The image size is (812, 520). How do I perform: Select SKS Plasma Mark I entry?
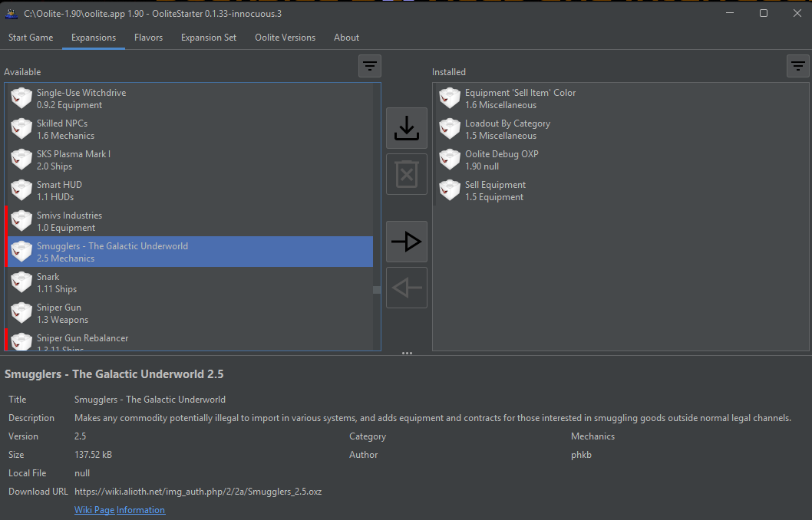pyautogui.click(x=189, y=160)
